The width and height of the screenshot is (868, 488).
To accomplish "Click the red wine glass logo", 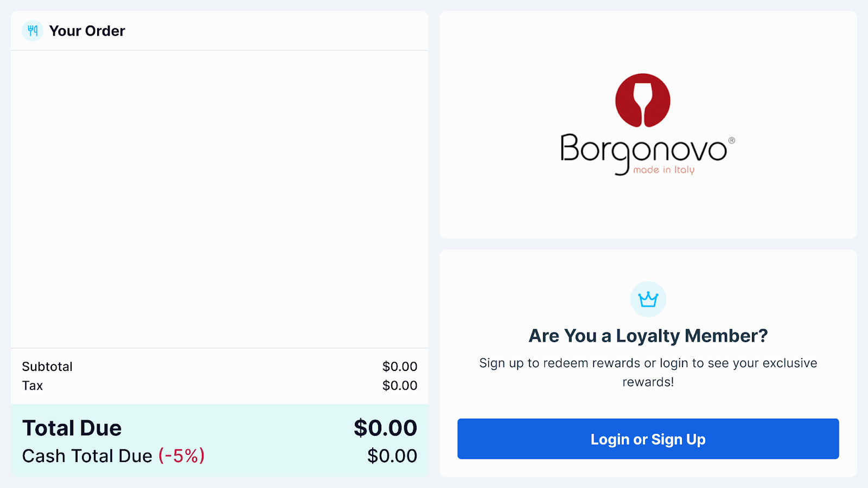I will tap(642, 101).
